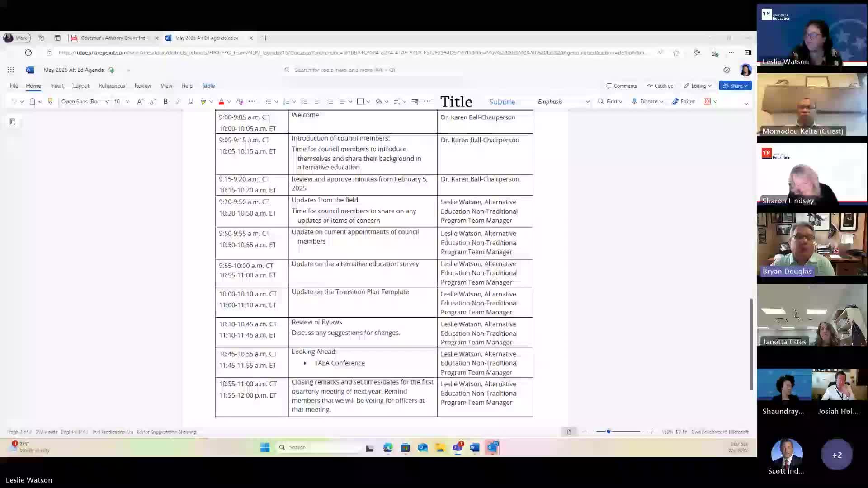868x488 pixels.
Task: Click the grow font size icon
Action: pos(140,102)
